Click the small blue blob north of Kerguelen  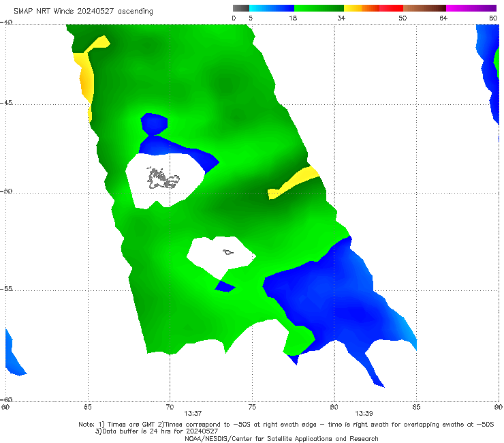point(155,124)
